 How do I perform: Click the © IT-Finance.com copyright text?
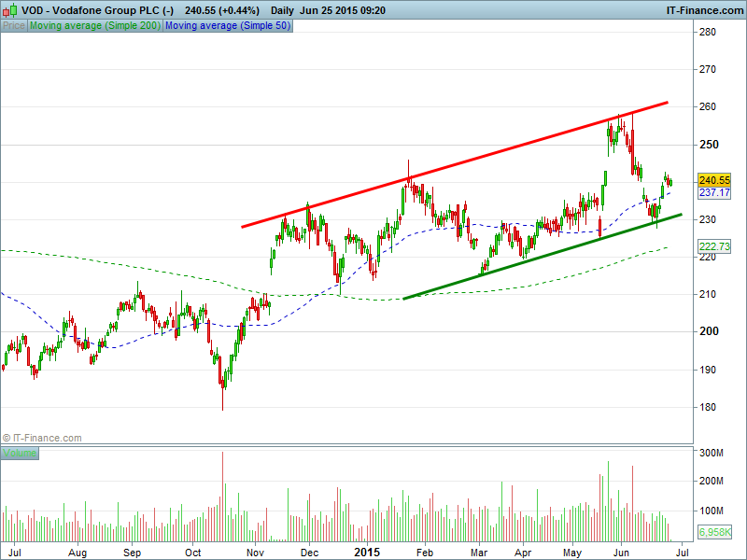(x=42, y=437)
